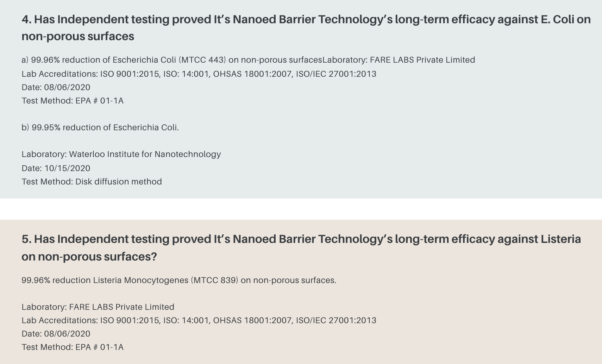602x364 pixels.
Task: Click the first Lab Accreditations line in section 4
Action: [x=199, y=74]
